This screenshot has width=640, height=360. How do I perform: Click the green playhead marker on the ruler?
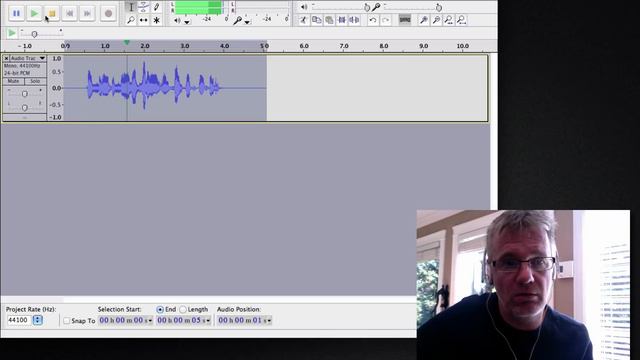(x=127, y=42)
